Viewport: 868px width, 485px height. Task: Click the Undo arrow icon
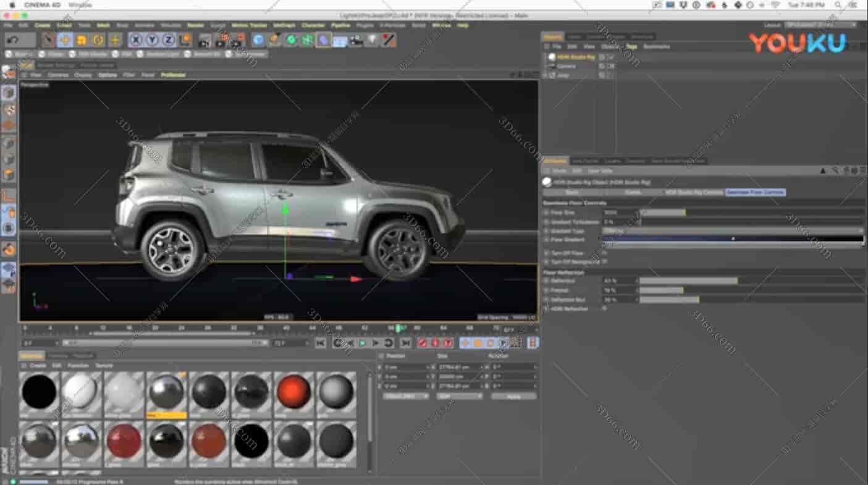click(12, 40)
